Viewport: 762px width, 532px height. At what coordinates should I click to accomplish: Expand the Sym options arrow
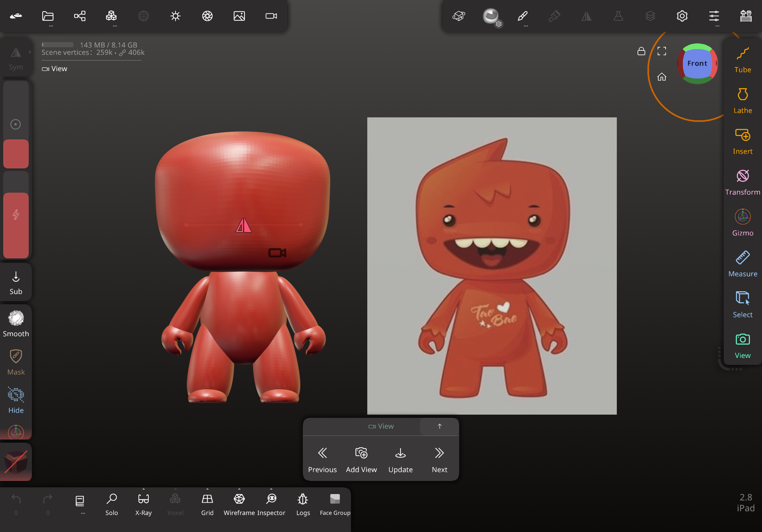(30, 52)
